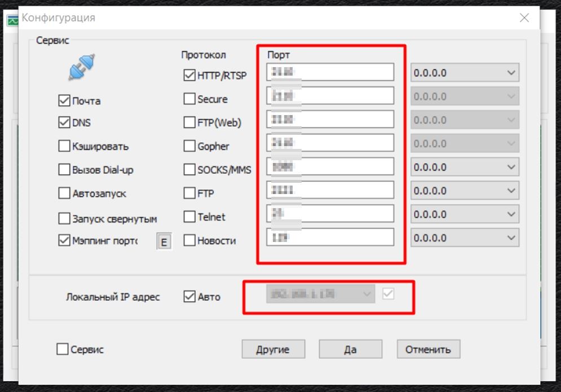Click the Другие button
The width and height of the screenshot is (561, 392).
[273, 349]
